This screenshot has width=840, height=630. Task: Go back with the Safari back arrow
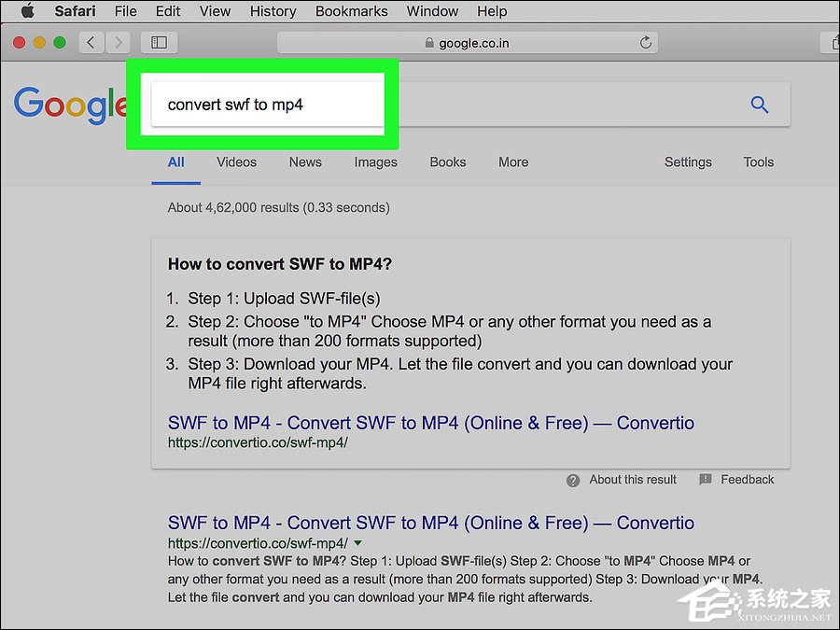(x=91, y=42)
